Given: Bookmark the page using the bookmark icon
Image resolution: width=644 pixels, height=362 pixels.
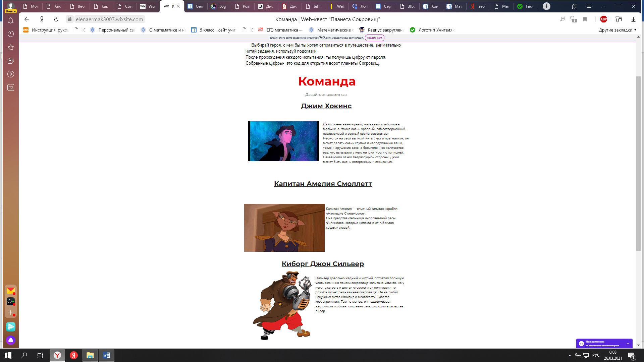Looking at the screenshot, I should pos(585,19).
